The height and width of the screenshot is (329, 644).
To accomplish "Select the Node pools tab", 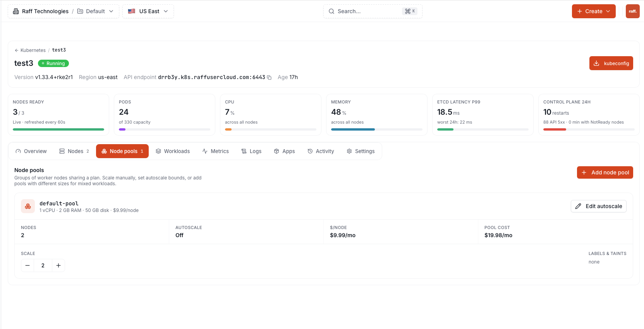I will pyautogui.click(x=122, y=151).
